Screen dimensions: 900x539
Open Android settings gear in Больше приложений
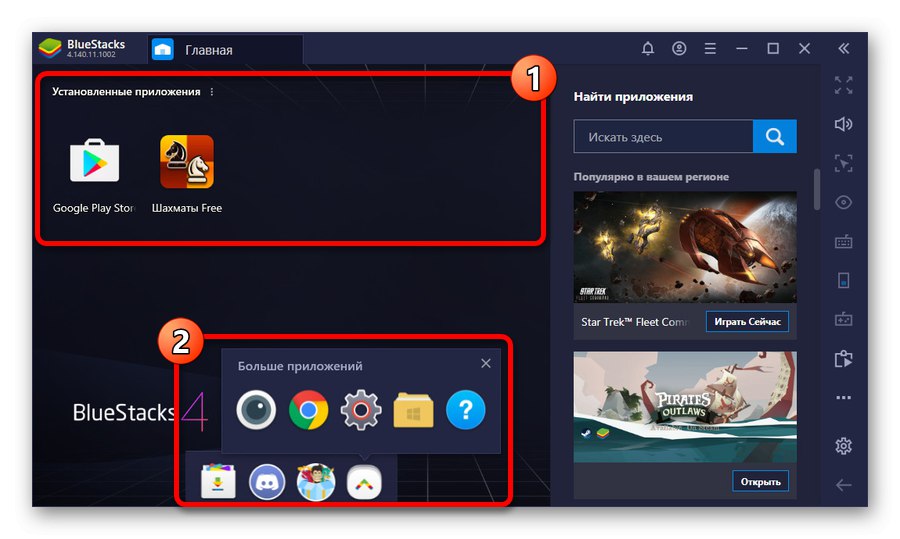coord(361,410)
